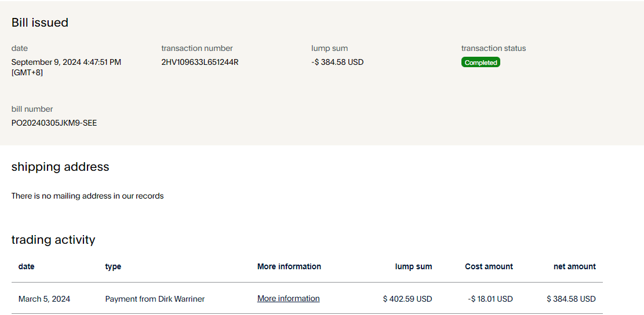
Task: Click the bill number label
Action: coord(32,109)
